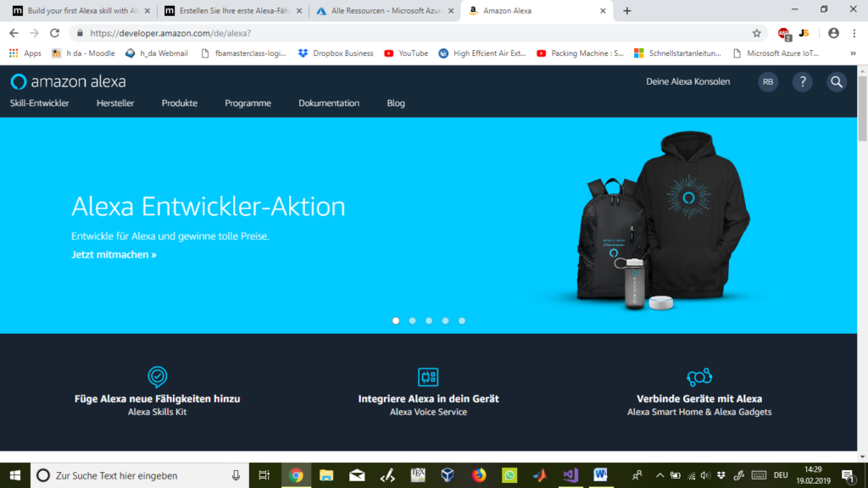Open the Hersteller navigation menu
Viewport: 868px width, 488px height.
[x=115, y=103]
